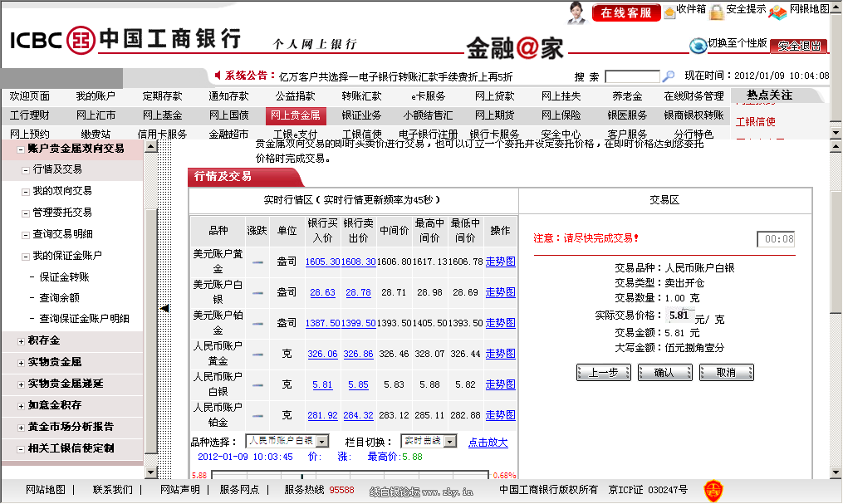Open 栏目切换 column switch dropdown
Screen dimensions: 843x504
coord(450,441)
